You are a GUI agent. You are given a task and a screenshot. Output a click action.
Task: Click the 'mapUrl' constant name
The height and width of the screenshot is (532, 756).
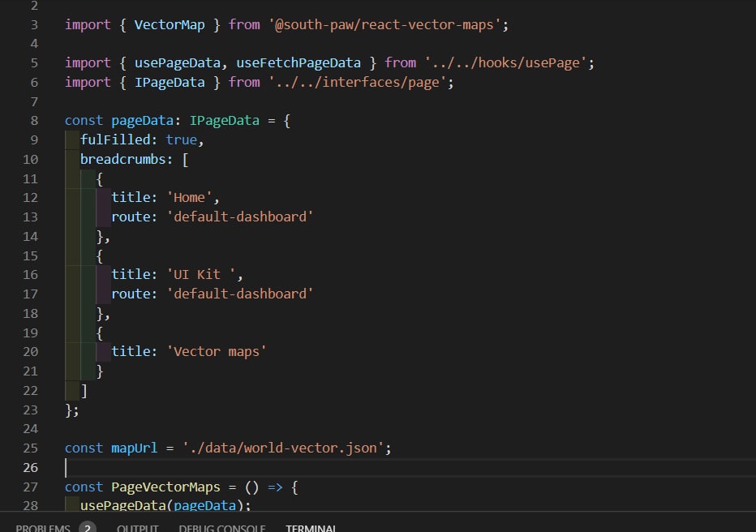(135, 448)
